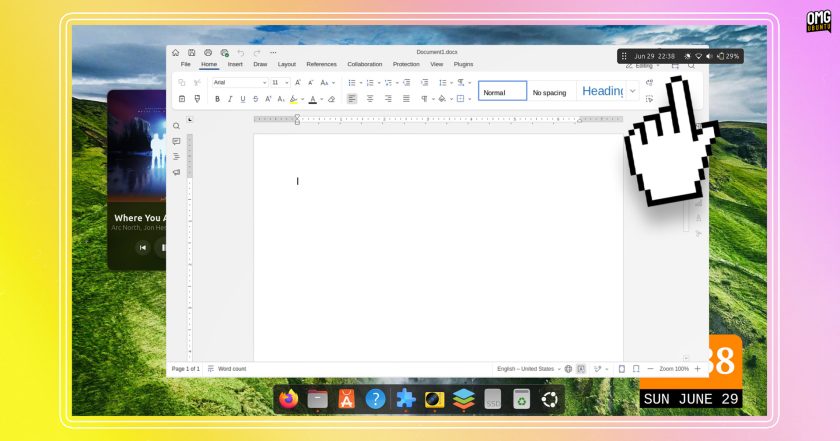Viewport: 840px width, 441px height.
Task: Clear formatting with the eraser icon
Action: pyautogui.click(x=332, y=99)
